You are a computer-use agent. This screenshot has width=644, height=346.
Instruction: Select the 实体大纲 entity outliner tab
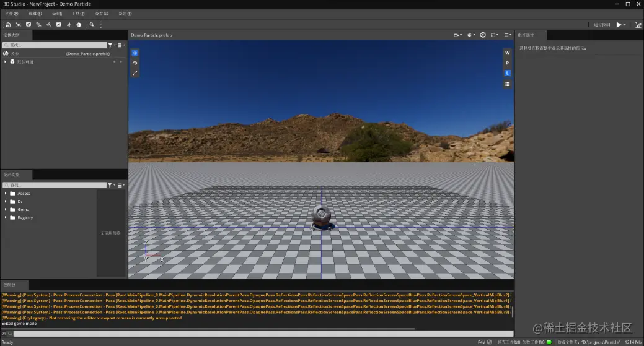17,35
